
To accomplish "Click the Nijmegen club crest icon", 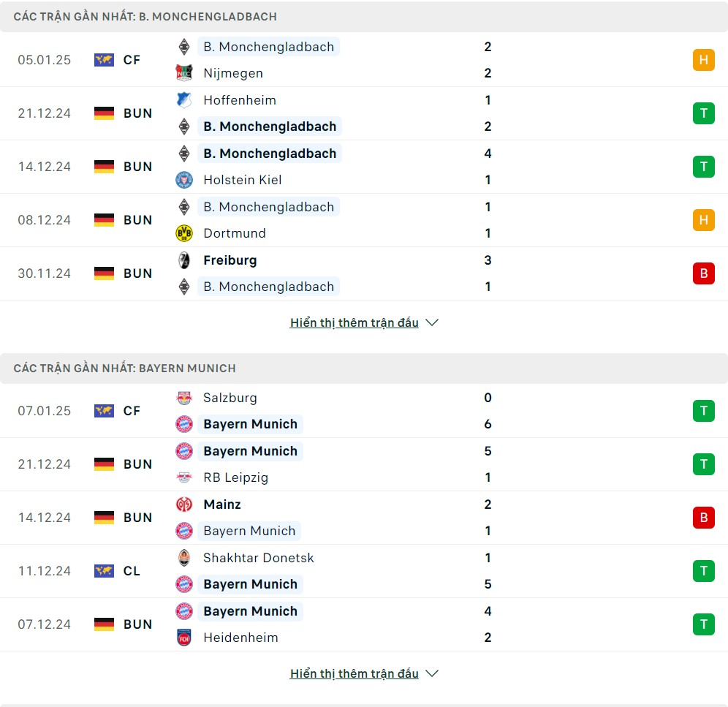I will pyautogui.click(x=184, y=73).
